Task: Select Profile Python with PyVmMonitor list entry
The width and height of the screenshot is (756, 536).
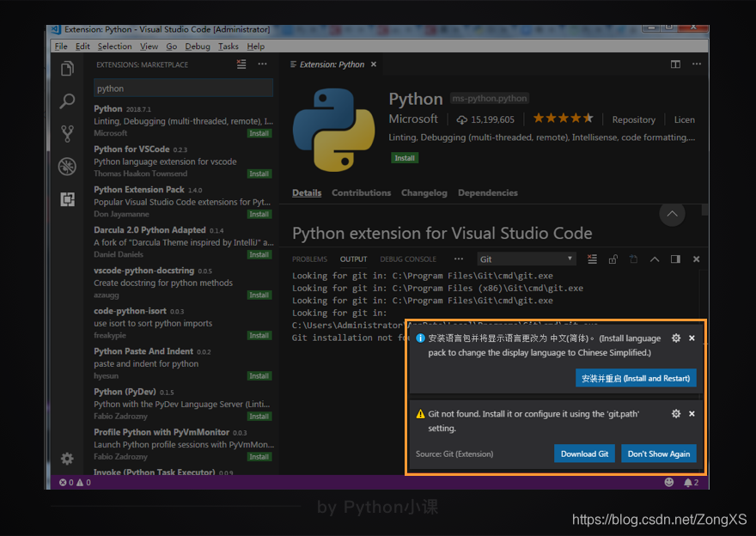Action: tap(183, 444)
